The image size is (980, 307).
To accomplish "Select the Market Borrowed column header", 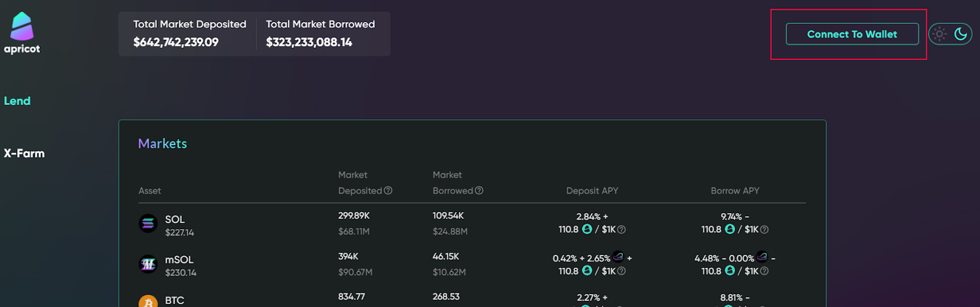I will coord(458,183).
